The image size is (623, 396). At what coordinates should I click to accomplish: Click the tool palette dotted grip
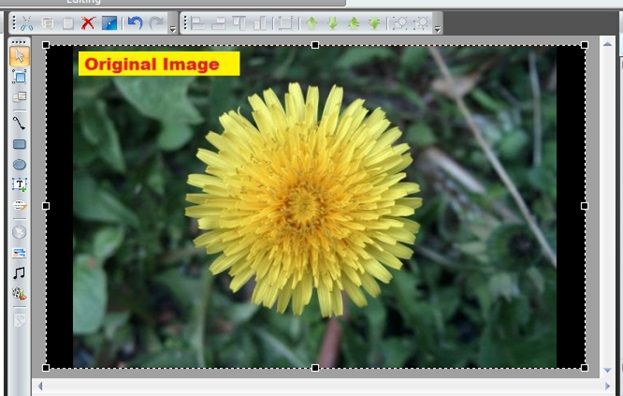click(x=19, y=42)
